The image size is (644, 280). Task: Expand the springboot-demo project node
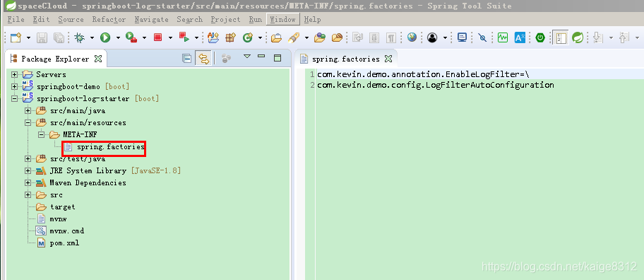[15, 86]
